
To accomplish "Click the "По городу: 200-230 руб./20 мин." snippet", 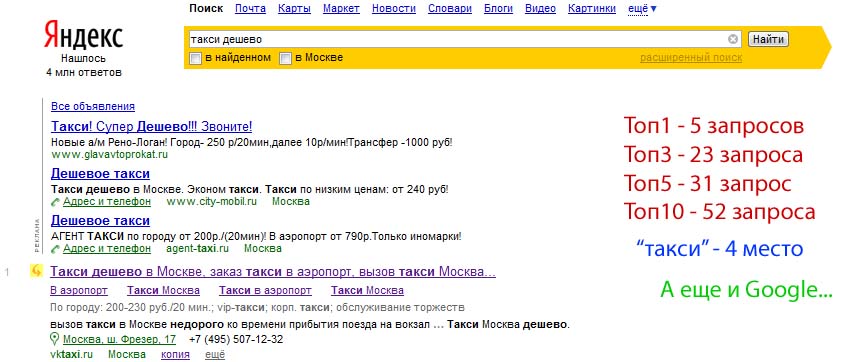I will point(257,308).
